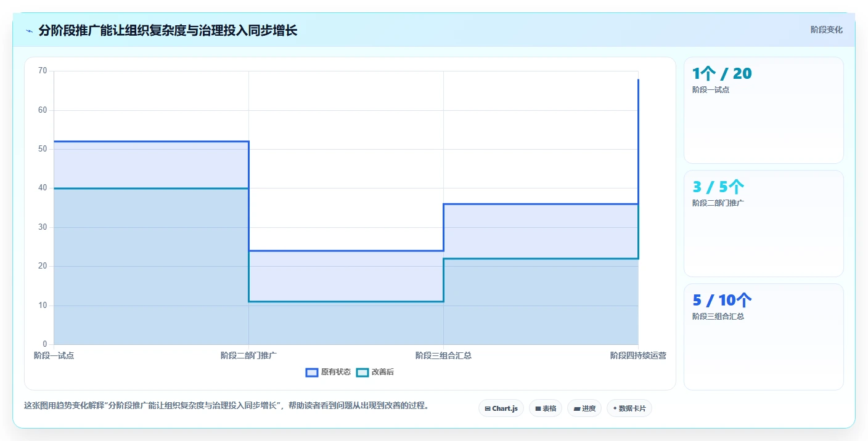Click the 阶段一试点 x-axis label
Viewport: 868px width, 441px height.
click(54, 355)
